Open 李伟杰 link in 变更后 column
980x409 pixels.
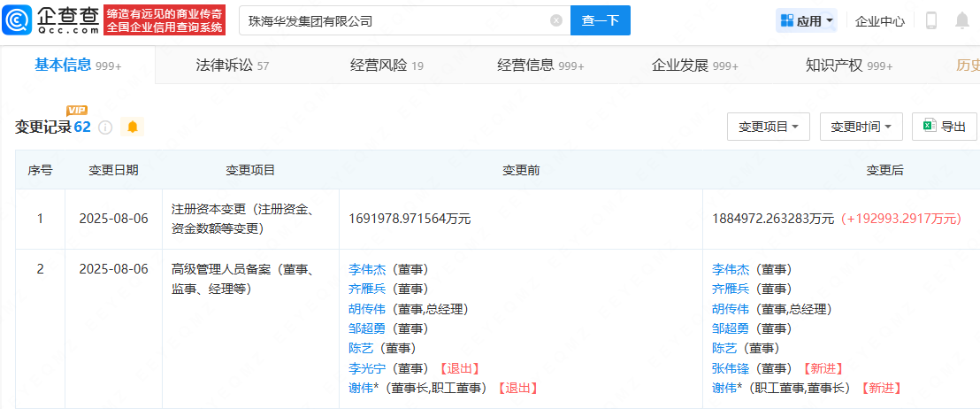(x=731, y=269)
